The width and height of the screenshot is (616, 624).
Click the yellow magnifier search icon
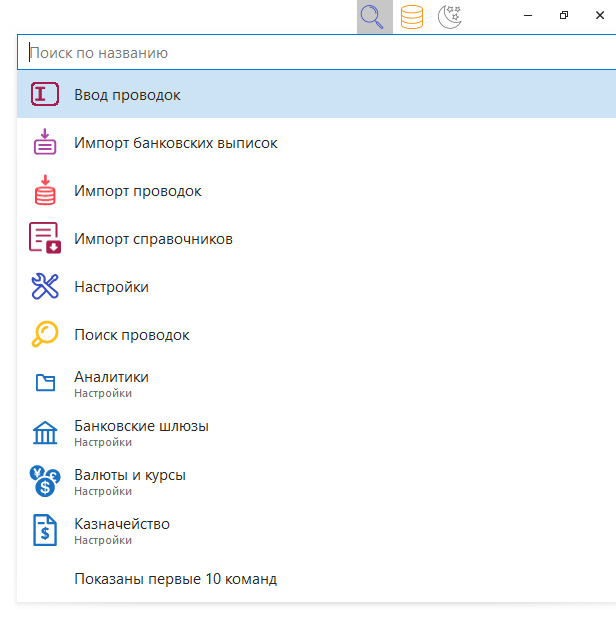(45, 335)
